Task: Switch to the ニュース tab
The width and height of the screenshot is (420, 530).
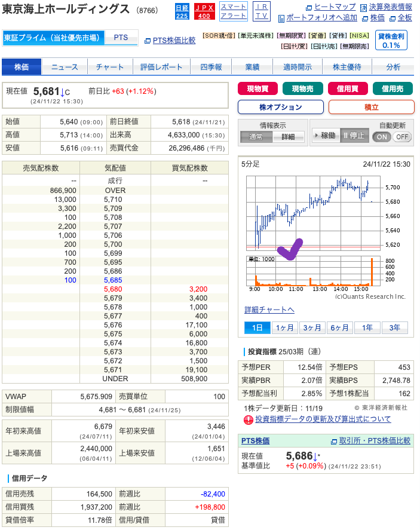Action: (x=65, y=67)
